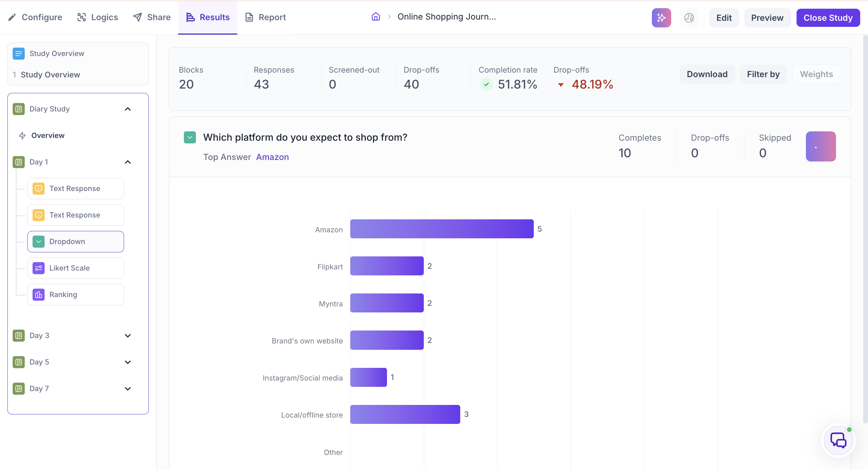
Task: Click the Download button
Action: [x=707, y=74]
